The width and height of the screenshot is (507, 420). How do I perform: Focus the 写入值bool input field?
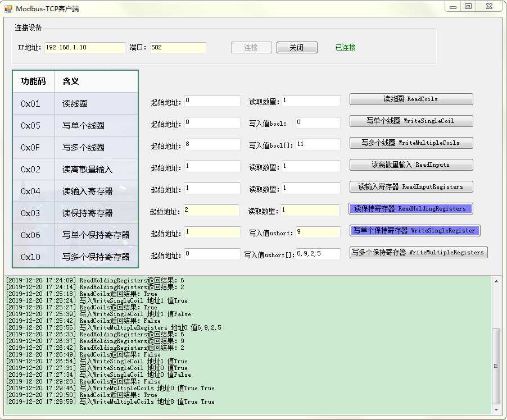point(318,122)
